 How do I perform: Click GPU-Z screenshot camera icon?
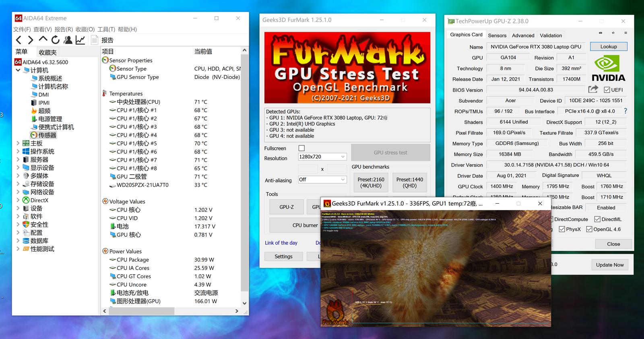[x=601, y=33]
